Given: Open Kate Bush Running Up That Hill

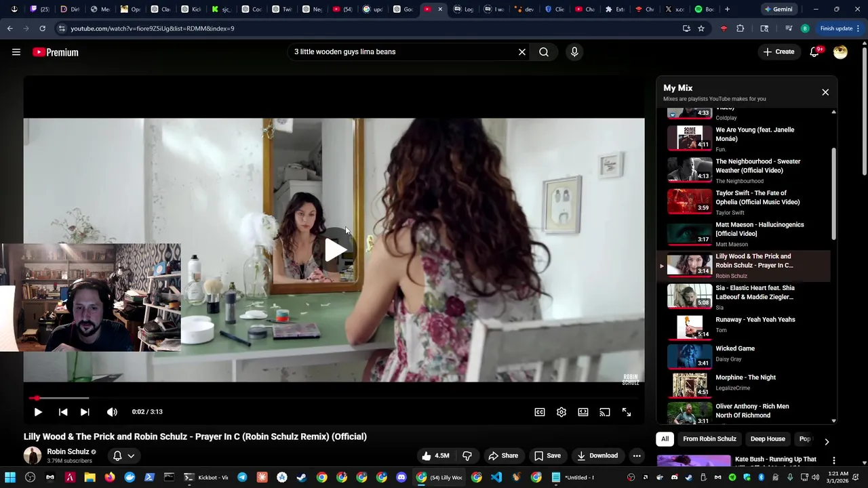Looking at the screenshot, I should pos(776,459).
